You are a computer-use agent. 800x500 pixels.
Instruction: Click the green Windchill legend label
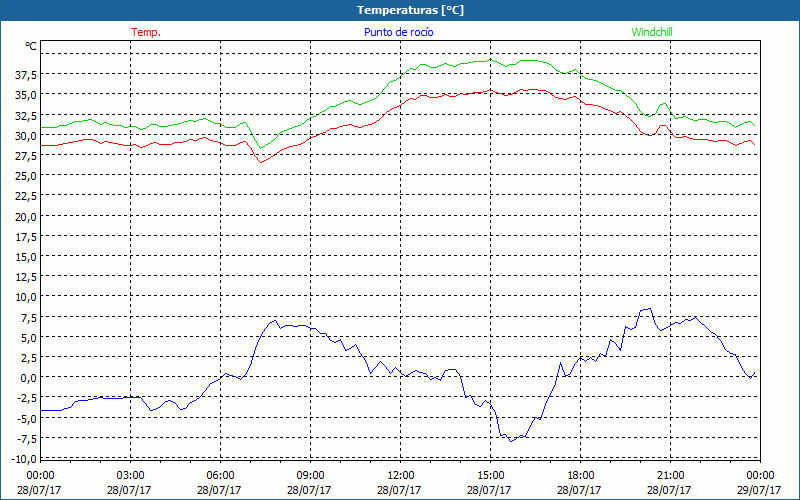[x=652, y=32]
